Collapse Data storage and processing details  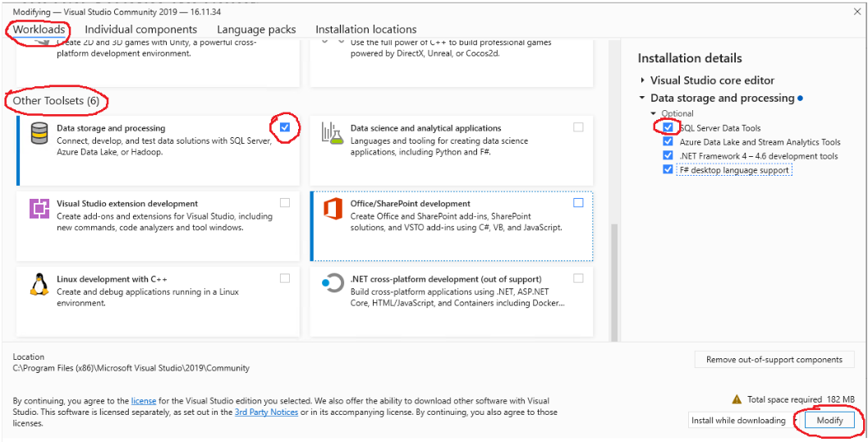pos(642,98)
